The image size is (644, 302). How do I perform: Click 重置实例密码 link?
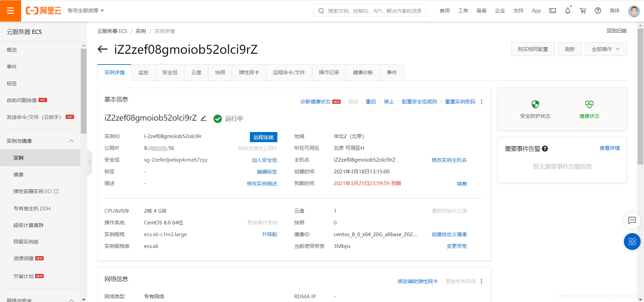[460, 102]
